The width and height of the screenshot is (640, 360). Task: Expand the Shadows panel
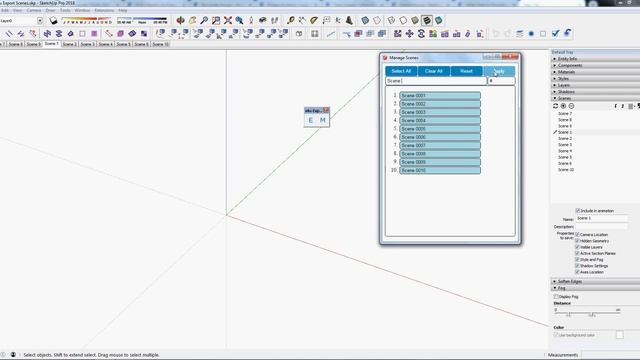[x=596, y=92]
